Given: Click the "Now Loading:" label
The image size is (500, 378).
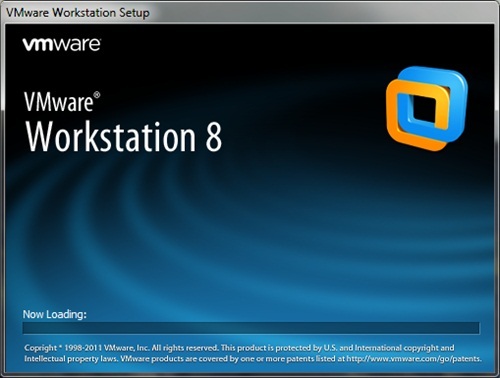Looking at the screenshot, I should click(55, 314).
